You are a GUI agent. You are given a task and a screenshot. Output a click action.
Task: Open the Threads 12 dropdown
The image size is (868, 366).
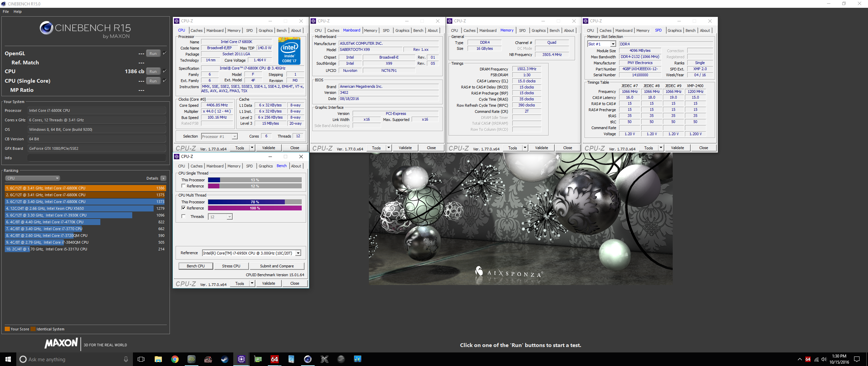(x=220, y=217)
